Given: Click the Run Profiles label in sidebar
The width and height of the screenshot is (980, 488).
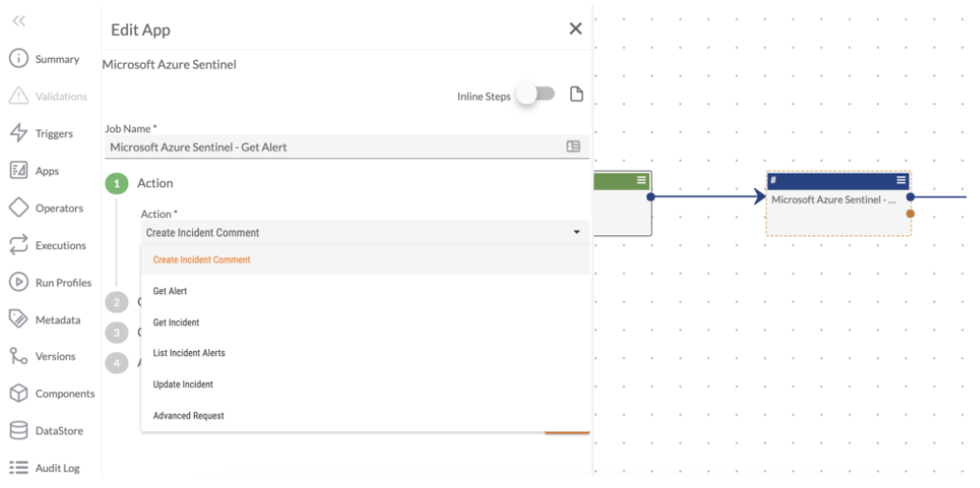Looking at the screenshot, I should click(63, 283).
